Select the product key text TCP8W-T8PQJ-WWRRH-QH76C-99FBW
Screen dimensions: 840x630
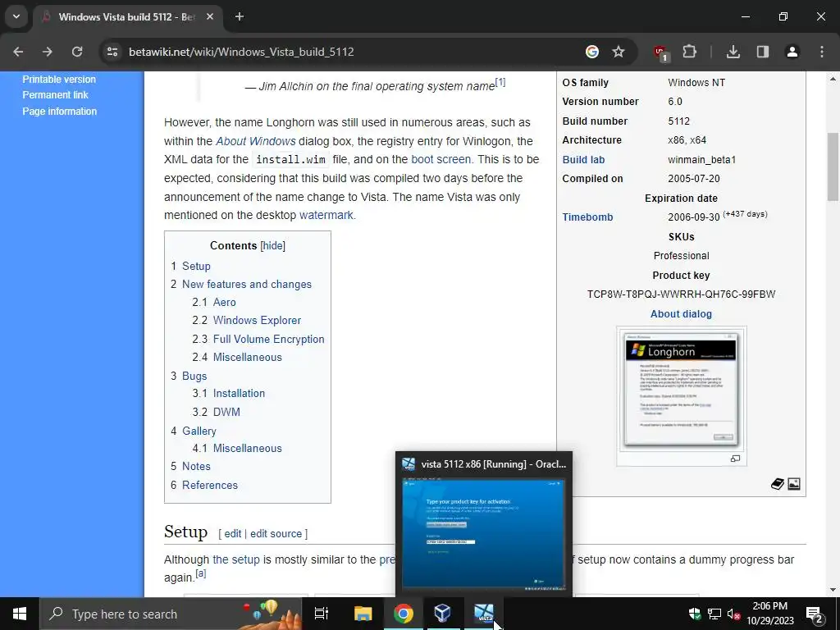pyautogui.click(x=681, y=294)
